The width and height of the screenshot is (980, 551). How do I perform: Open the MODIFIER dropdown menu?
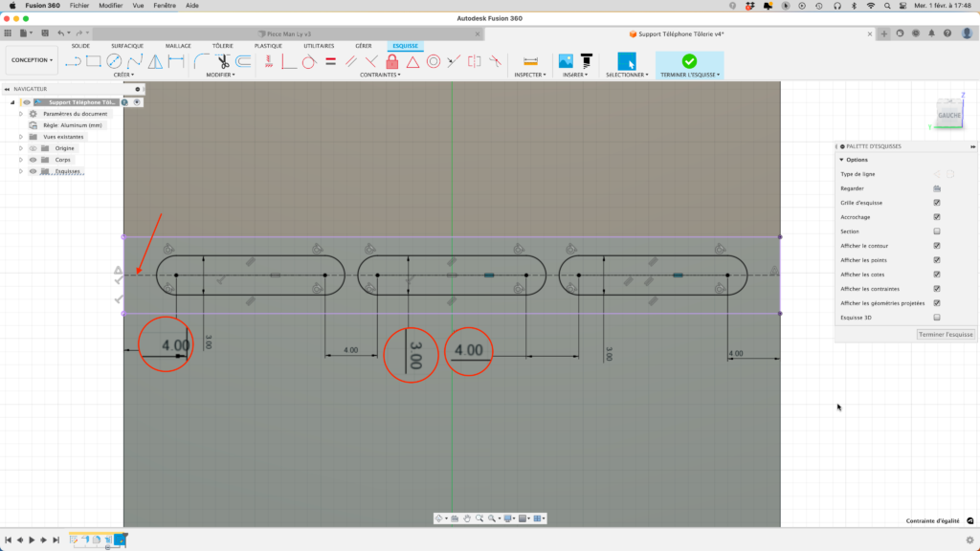pyautogui.click(x=221, y=75)
